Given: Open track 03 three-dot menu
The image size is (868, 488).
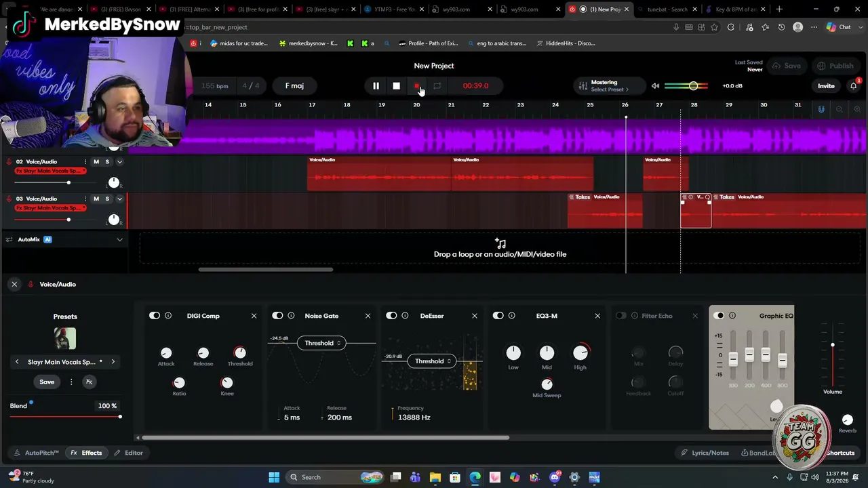Looking at the screenshot, I should tap(85, 199).
